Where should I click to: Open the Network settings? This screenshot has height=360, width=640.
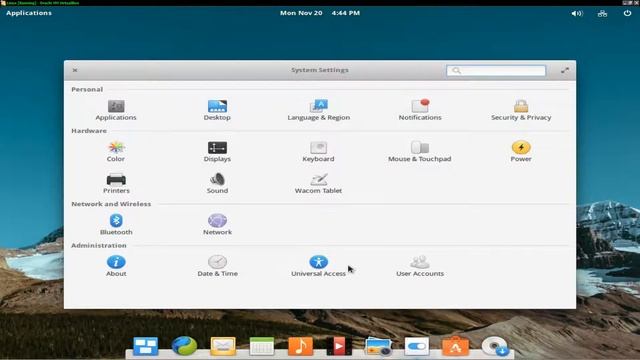(217, 225)
